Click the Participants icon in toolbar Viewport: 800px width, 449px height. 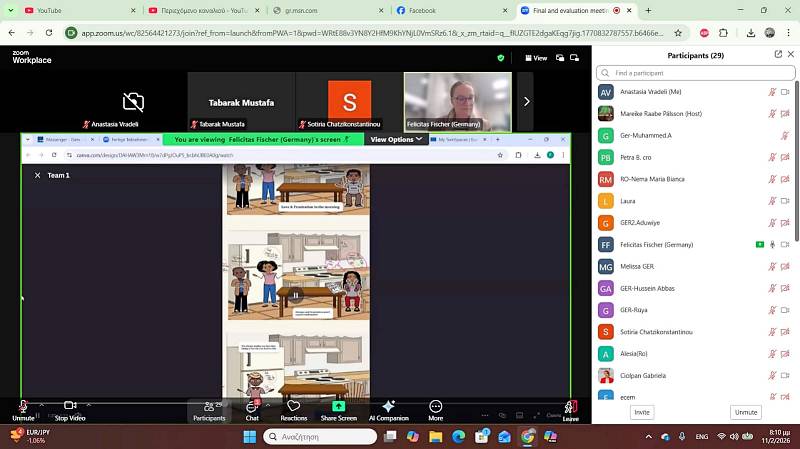[209, 408]
